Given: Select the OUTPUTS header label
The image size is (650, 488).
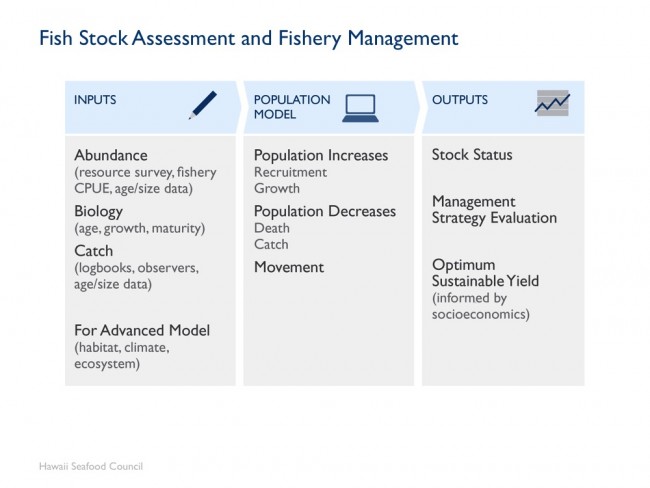Looking at the screenshot, I should pos(460,100).
